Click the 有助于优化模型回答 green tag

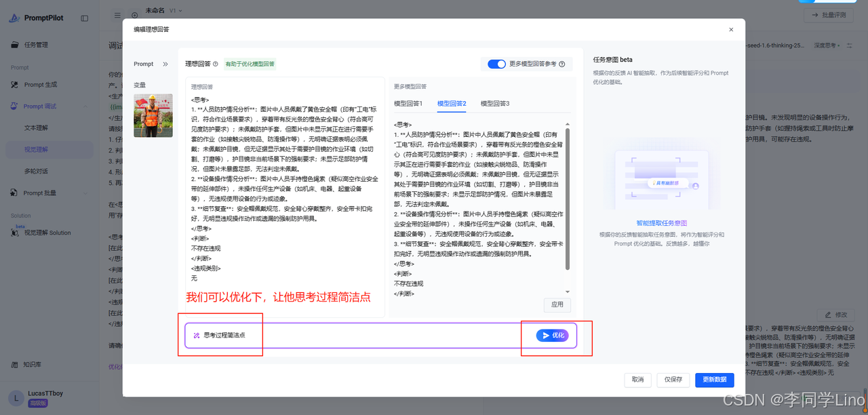[x=250, y=64]
